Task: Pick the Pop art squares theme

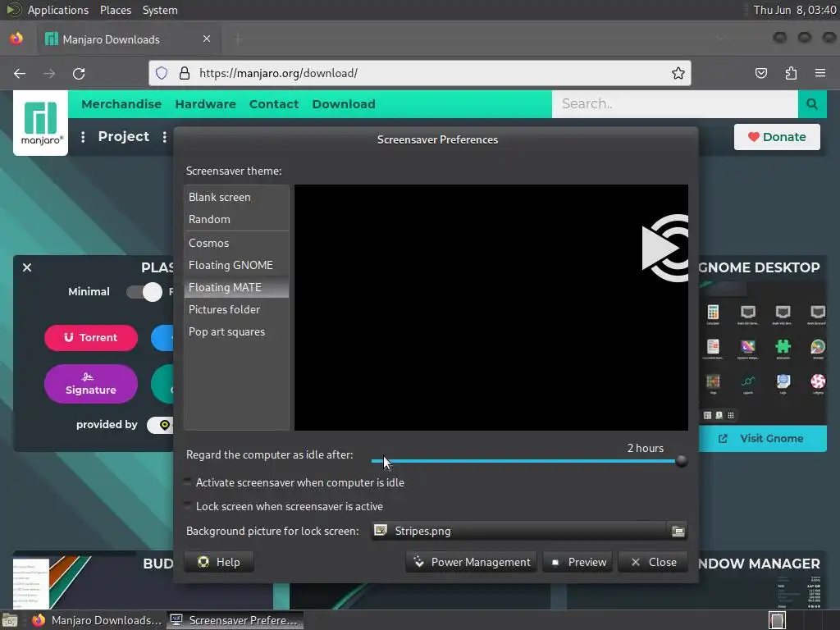Action: tap(236, 331)
